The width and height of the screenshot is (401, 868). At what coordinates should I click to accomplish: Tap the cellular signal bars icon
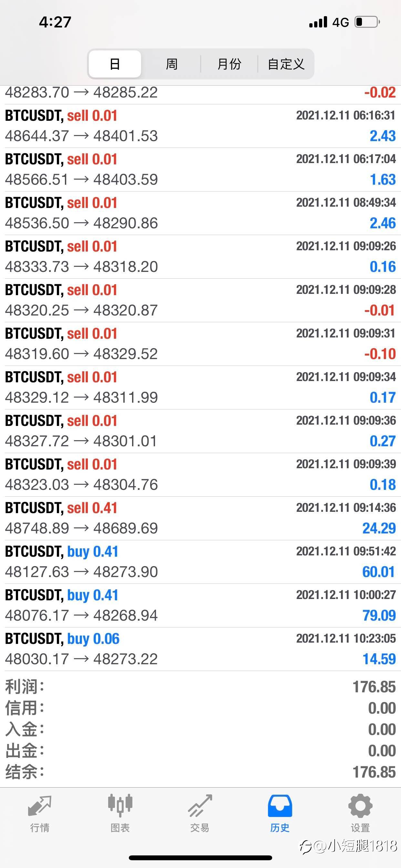pos(318,22)
